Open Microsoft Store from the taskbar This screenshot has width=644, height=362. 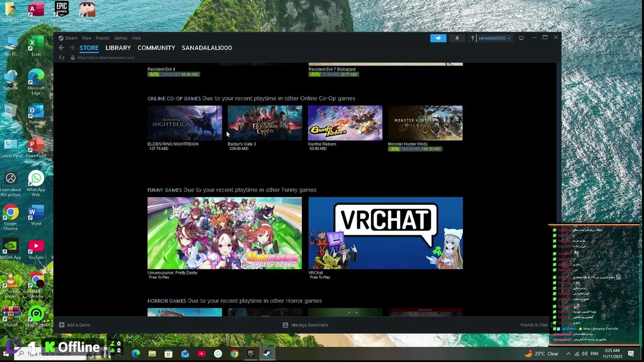(169, 354)
